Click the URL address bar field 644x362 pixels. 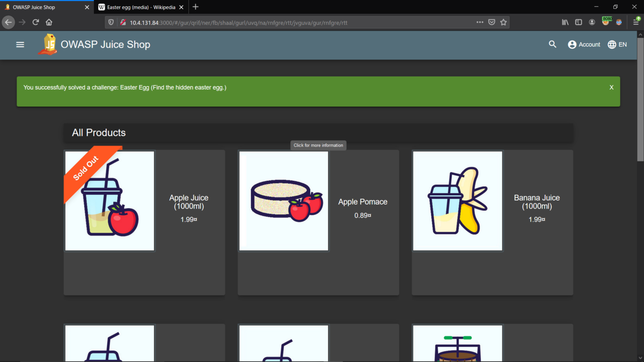click(308, 23)
